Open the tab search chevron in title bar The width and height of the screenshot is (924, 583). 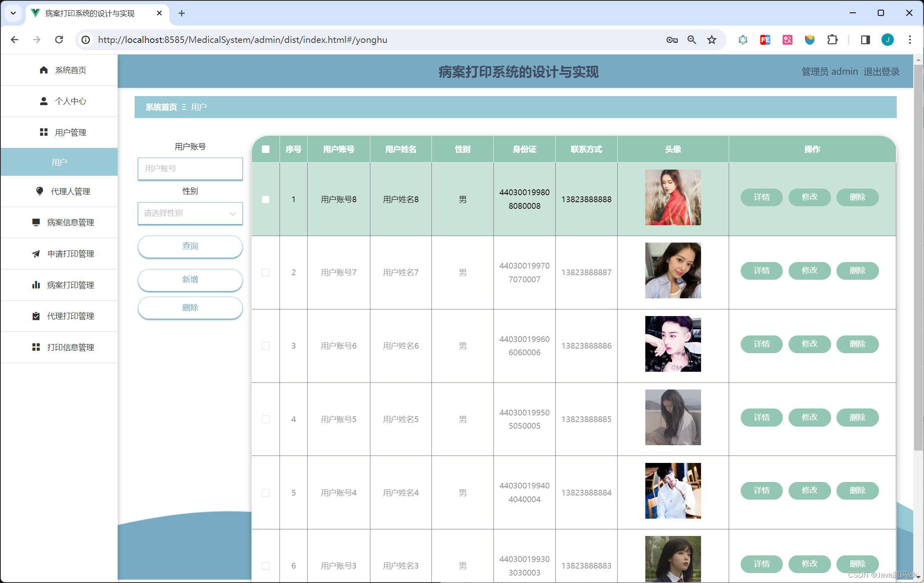coord(13,13)
